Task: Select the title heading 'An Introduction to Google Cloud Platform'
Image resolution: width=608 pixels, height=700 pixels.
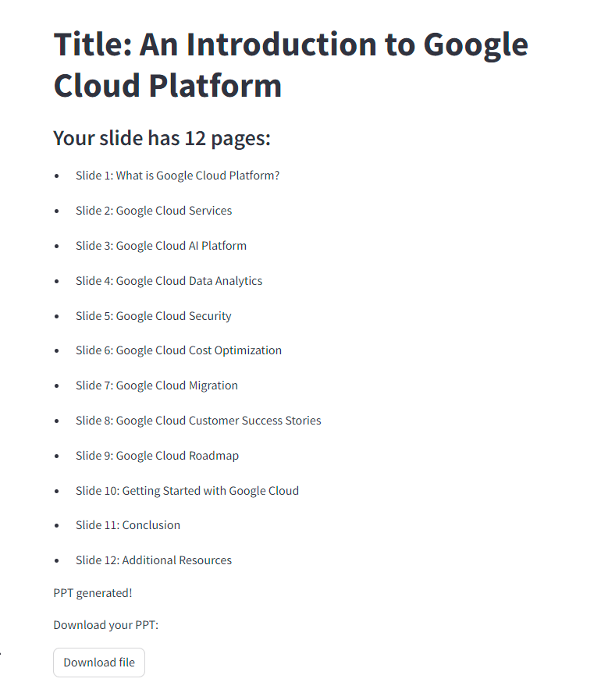Action: tap(290, 65)
